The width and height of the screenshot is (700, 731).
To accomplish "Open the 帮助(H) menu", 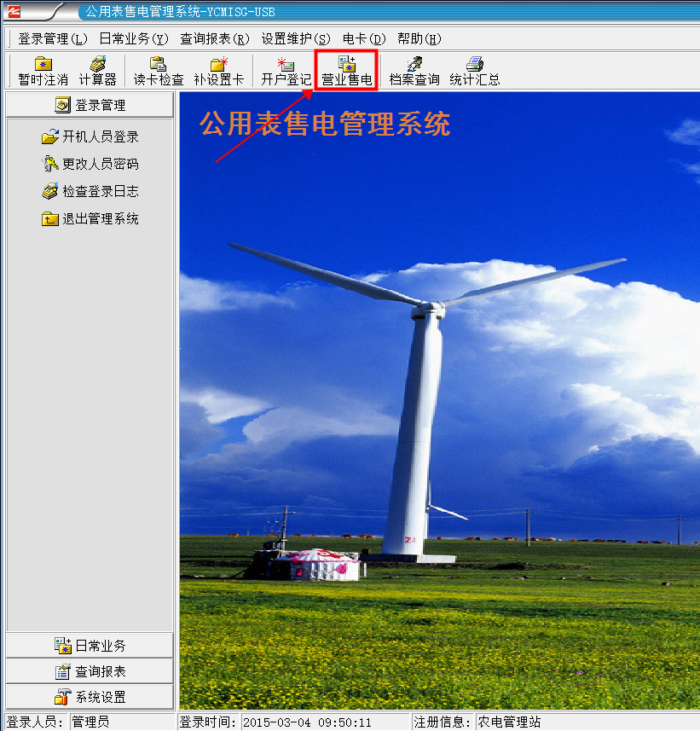I will pos(419,39).
